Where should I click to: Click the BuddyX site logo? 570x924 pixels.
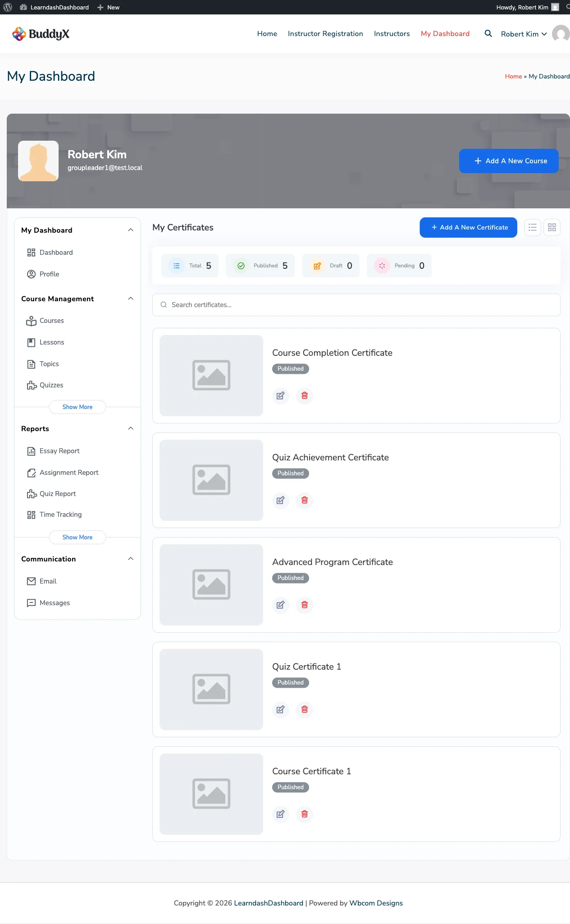click(41, 34)
